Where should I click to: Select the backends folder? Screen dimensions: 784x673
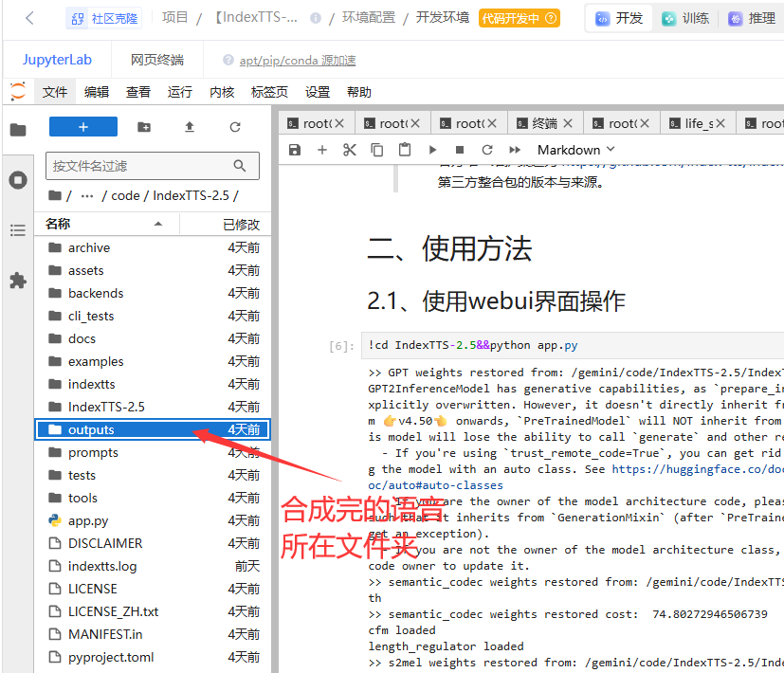tap(152, 293)
